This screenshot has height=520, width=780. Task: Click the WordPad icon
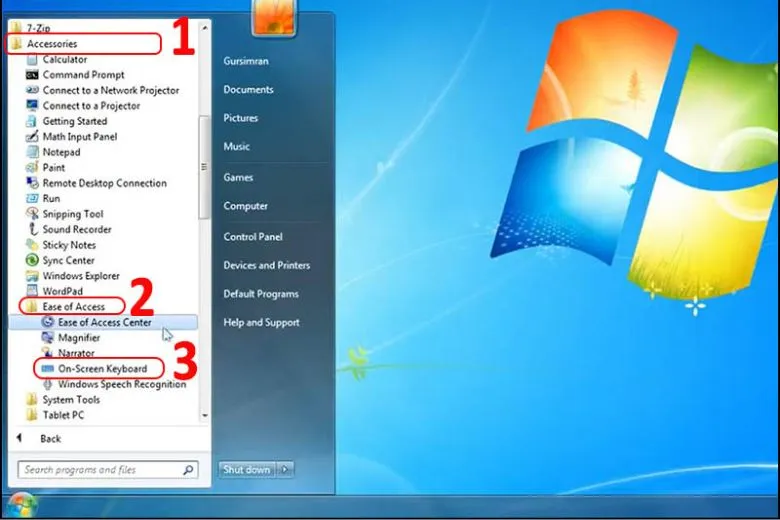(x=32, y=291)
